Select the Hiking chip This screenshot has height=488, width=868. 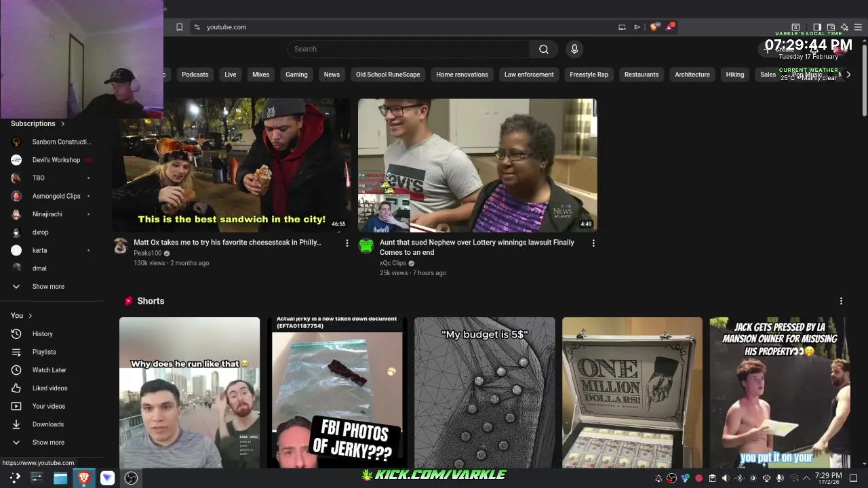(735, 75)
